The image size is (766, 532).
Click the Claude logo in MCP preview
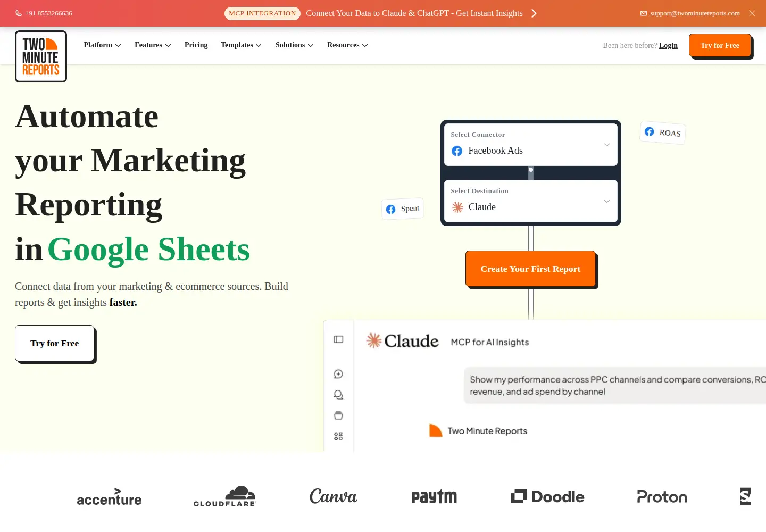(x=403, y=340)
